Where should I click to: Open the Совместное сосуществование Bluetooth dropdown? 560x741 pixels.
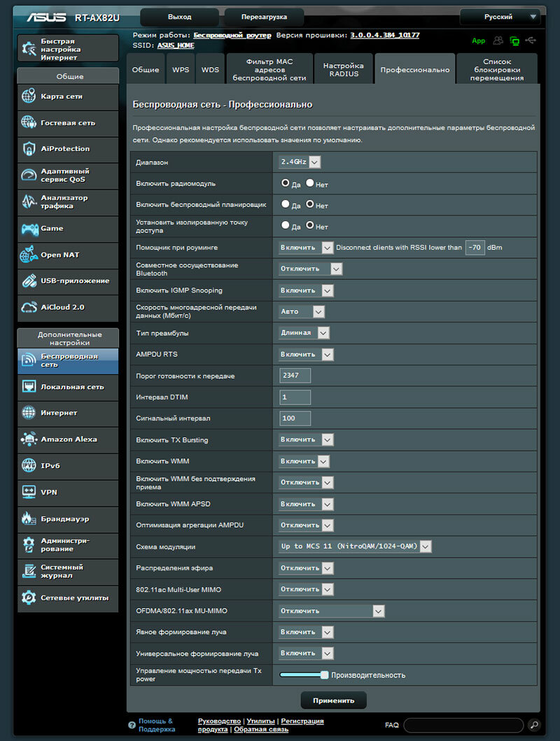pos(311,269)
